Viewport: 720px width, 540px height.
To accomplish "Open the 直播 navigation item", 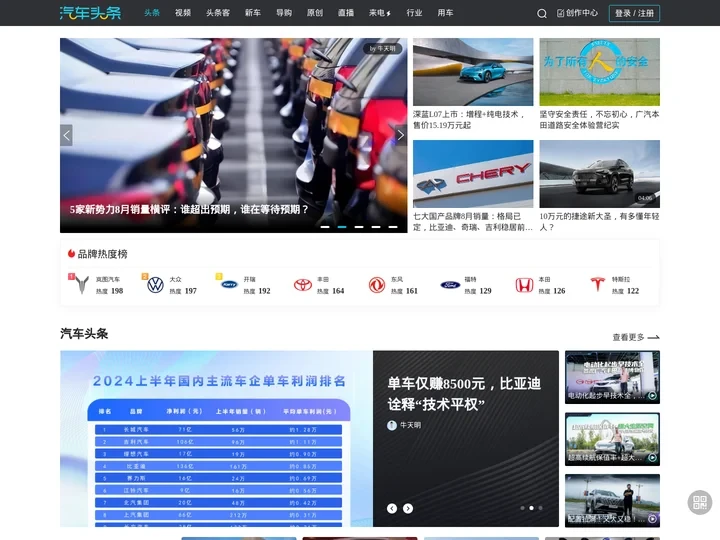I will click(x=346, y=13).
